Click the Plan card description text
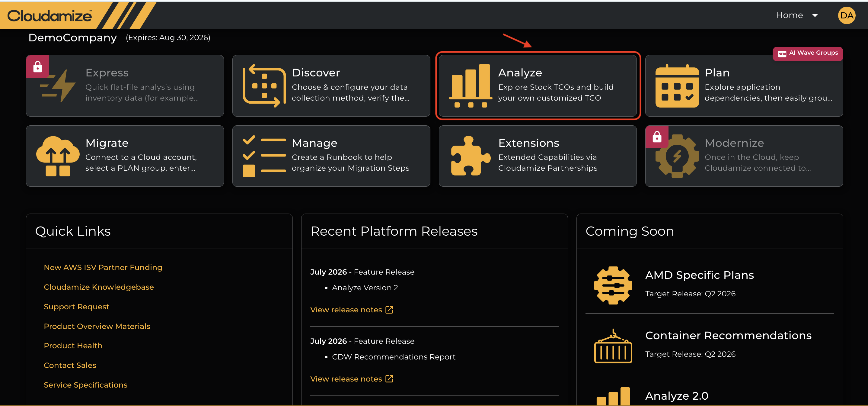This screenshot has height=406, width=868. [x=768, y=92]
